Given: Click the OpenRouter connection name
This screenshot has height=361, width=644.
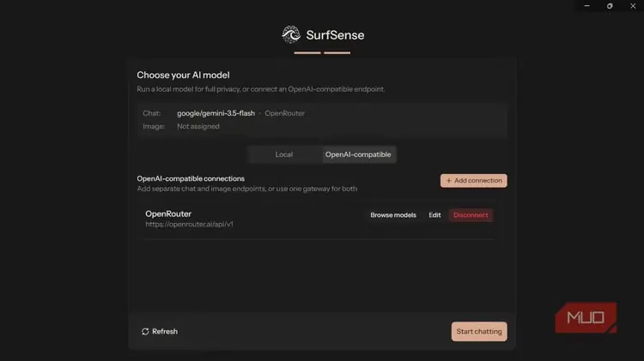Looking at the screenshot, I should coord(168,214).
